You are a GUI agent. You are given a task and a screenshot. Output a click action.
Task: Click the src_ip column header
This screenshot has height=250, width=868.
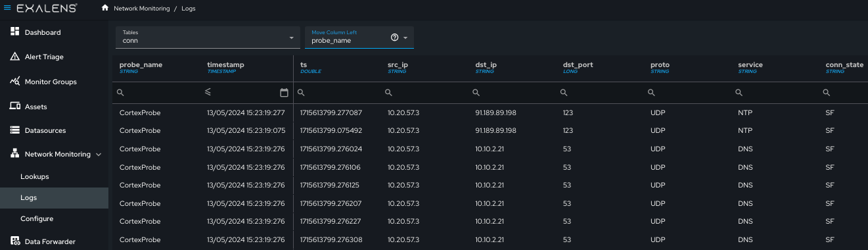[398, 64]
